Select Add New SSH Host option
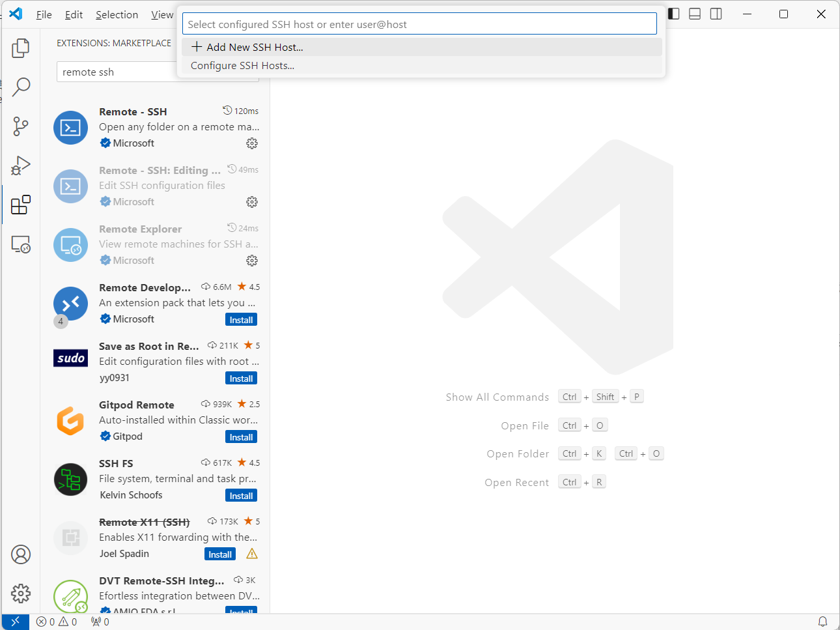 [x=422, y=47]
